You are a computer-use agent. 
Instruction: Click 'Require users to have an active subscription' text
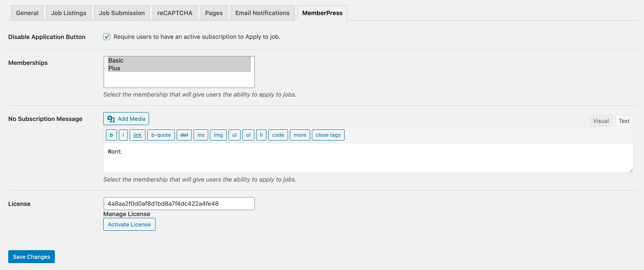197,37
